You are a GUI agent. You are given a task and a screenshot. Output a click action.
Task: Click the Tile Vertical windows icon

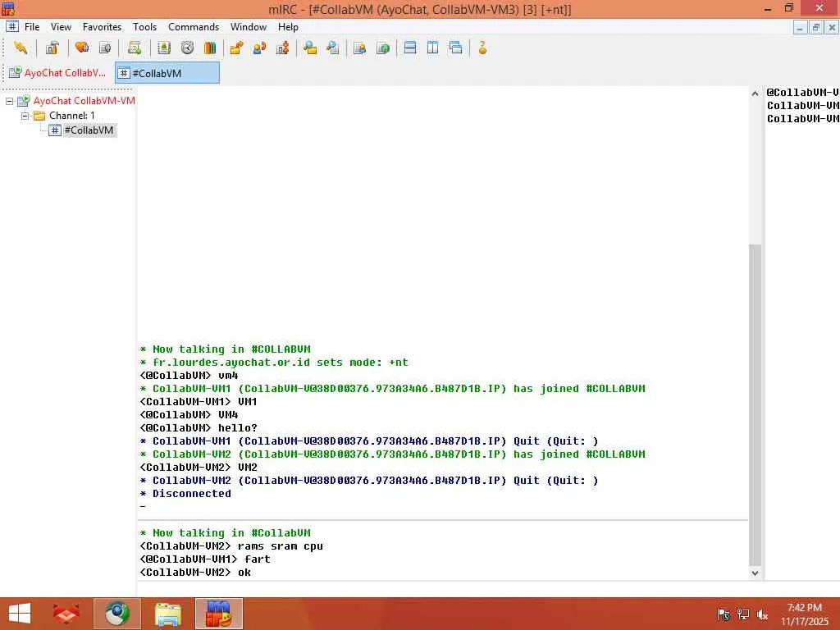tap(433, 48)
